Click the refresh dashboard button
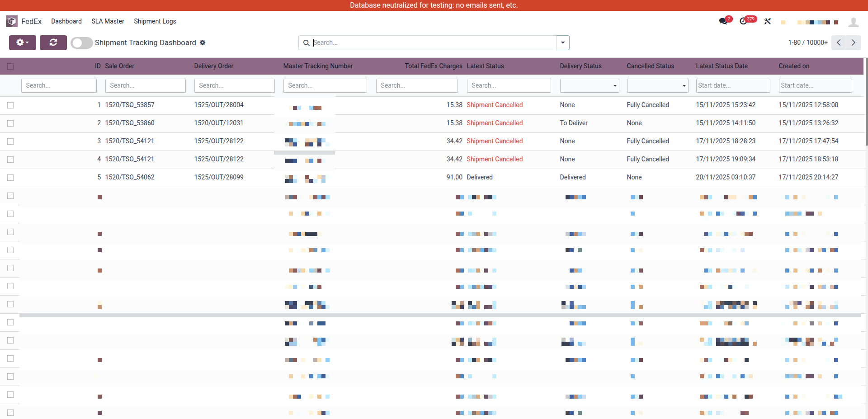The image size is (868, 419). (53, 42)
